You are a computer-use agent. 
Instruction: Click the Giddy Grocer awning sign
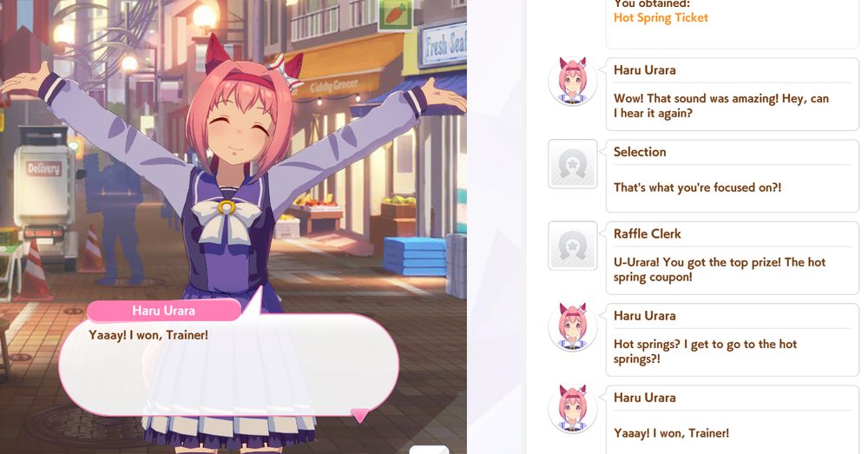click(x=334, y=86)
